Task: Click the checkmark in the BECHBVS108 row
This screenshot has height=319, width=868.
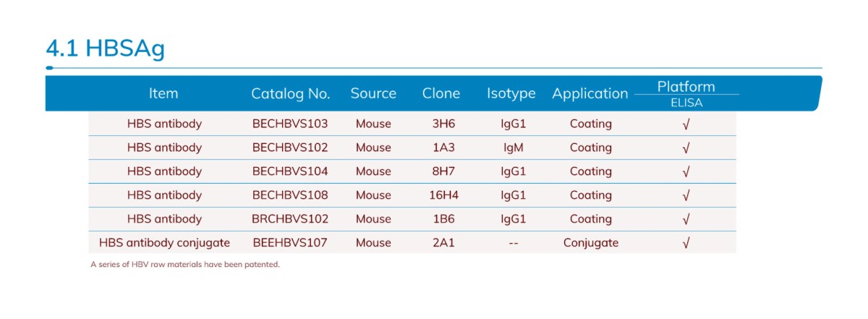Action: coord(686,196)
